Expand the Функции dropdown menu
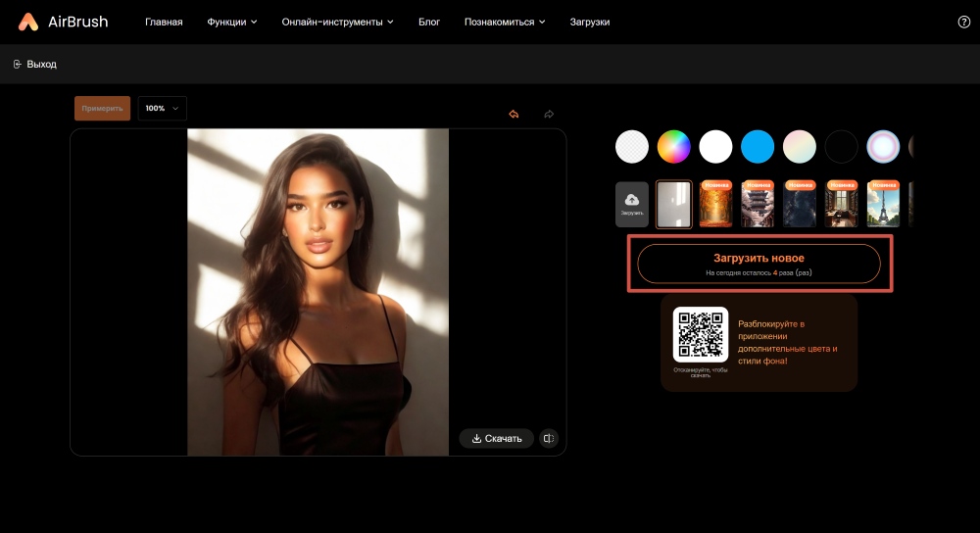The image size is (980, 533). coord(232,22)
